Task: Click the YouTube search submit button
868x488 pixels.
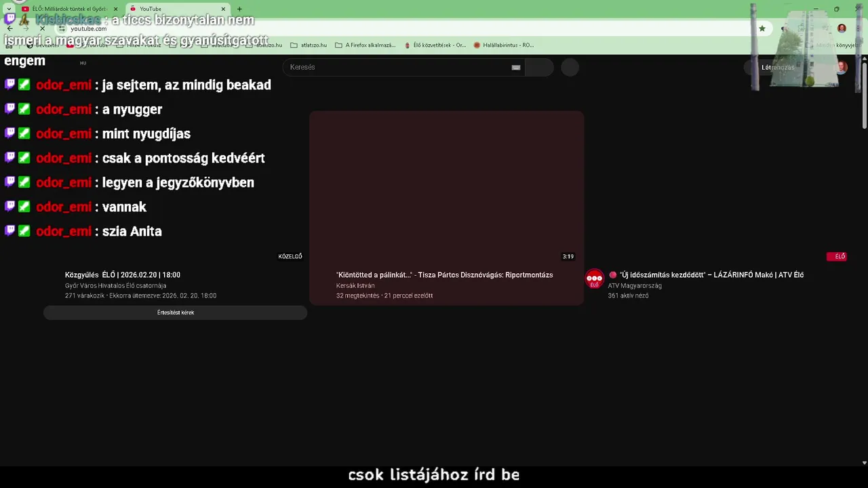Action: tap(539, 67)
